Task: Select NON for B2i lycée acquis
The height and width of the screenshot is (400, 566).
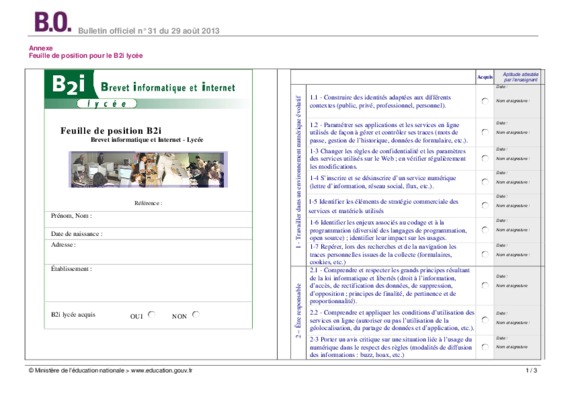Action: (196, 314)
